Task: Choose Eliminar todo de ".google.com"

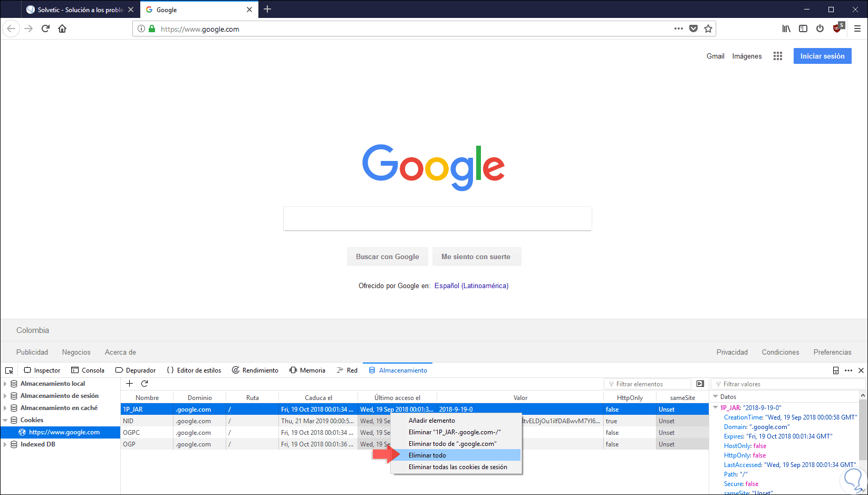Action: [456, 444]
